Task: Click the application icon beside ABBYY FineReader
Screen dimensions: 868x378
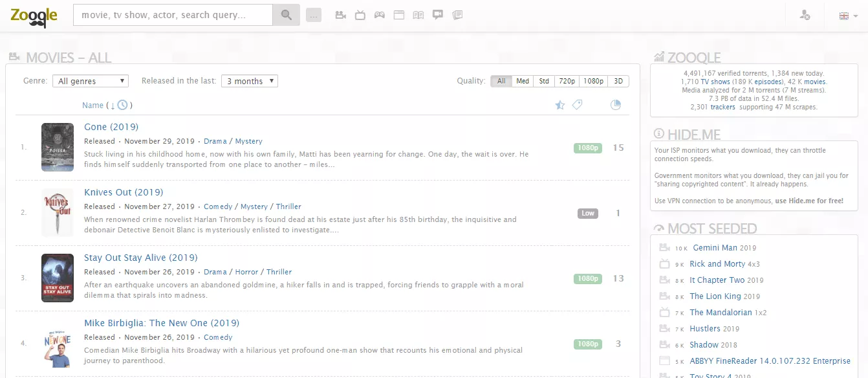Action: point(664,361)
